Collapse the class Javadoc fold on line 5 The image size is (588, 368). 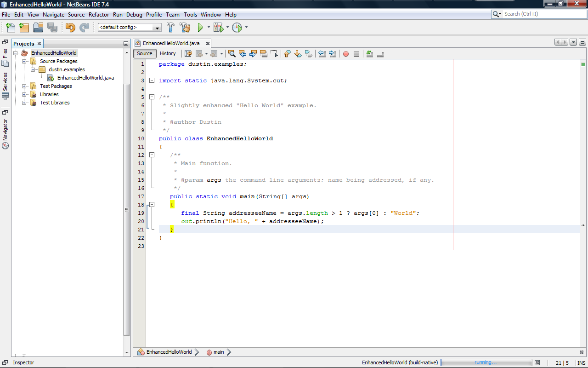[x=152, y=97]
